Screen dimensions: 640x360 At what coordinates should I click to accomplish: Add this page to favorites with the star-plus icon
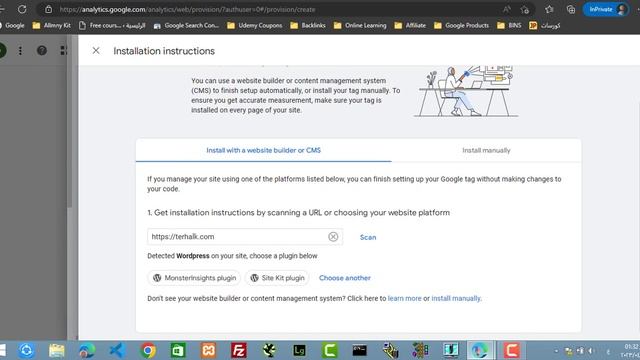tap(524, 9)
